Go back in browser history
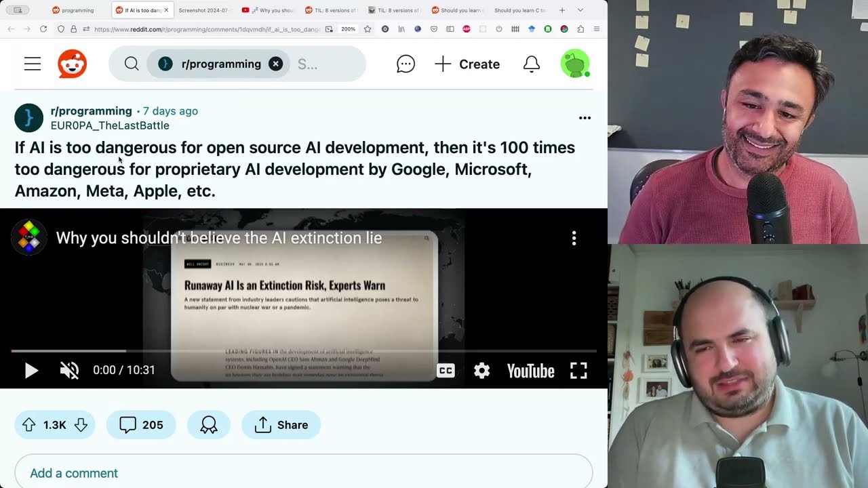 coord(11,29)
